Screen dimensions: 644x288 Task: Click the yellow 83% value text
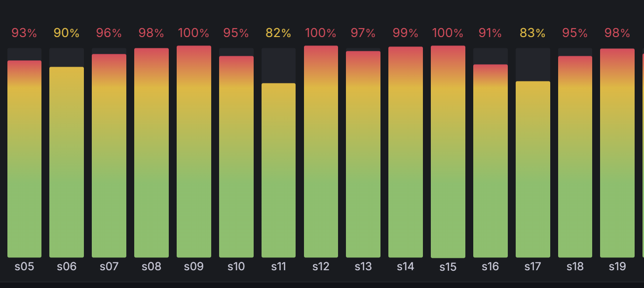coord(533,33)
